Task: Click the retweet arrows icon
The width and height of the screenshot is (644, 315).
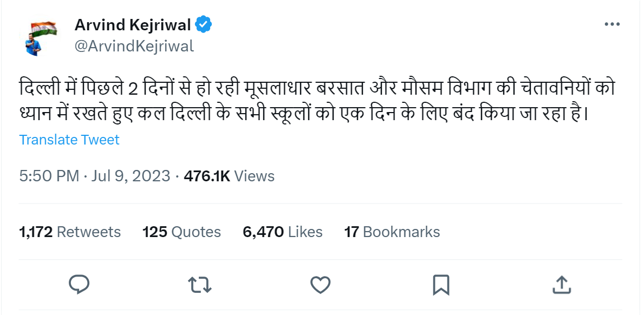Action: pyautogui.click(x=199, y=284)
